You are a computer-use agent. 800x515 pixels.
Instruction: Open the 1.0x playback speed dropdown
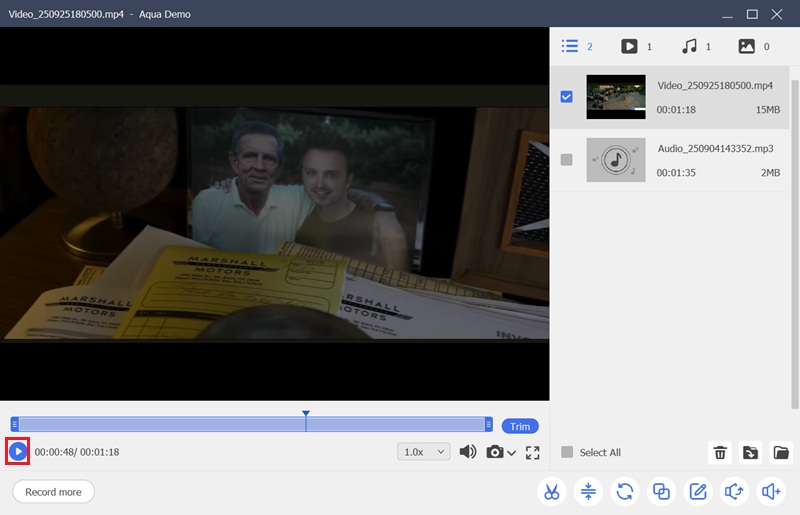click(x=424, y=452)
